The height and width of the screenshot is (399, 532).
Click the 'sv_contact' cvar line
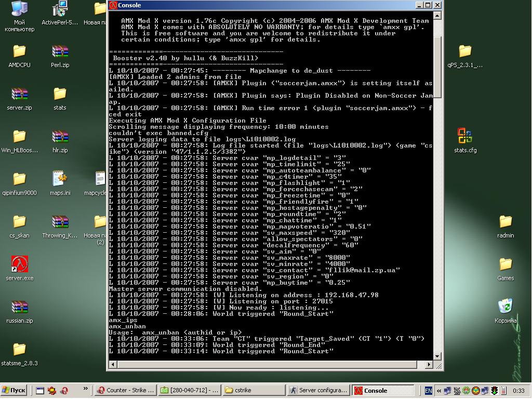[x=255, y=270]
